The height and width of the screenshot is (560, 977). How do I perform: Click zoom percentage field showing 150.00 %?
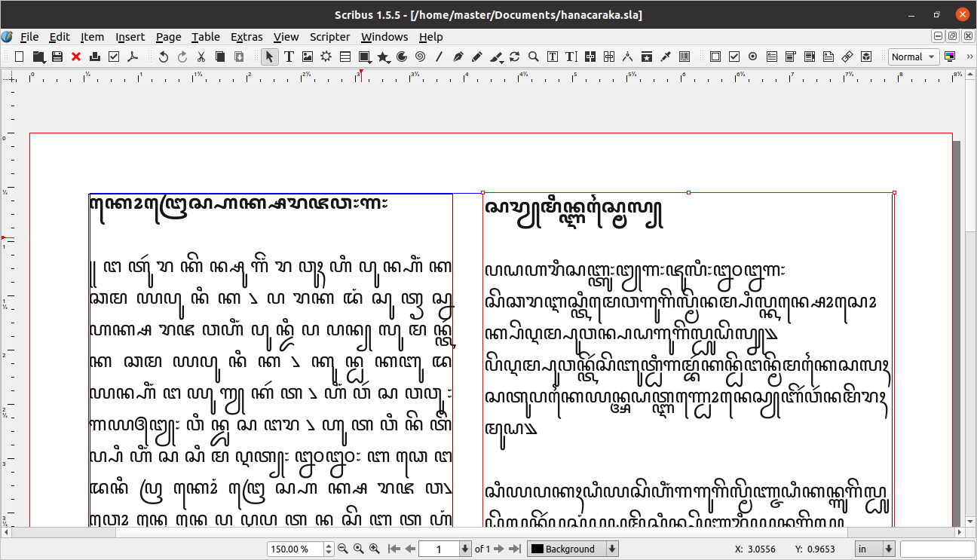point(295,549)
